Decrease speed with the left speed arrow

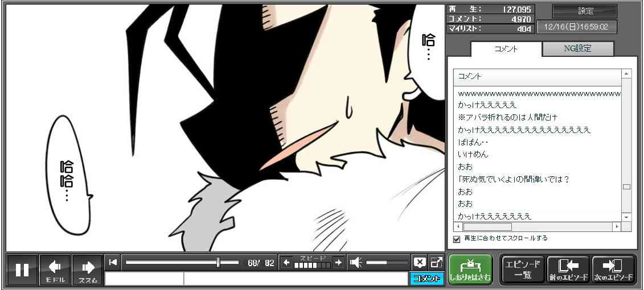(x=286, y=263)
